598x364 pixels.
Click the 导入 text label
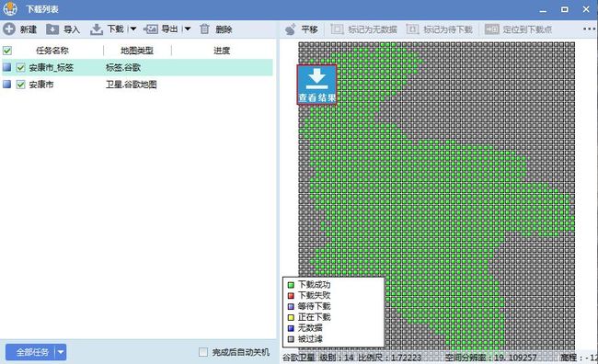(72, 29)
